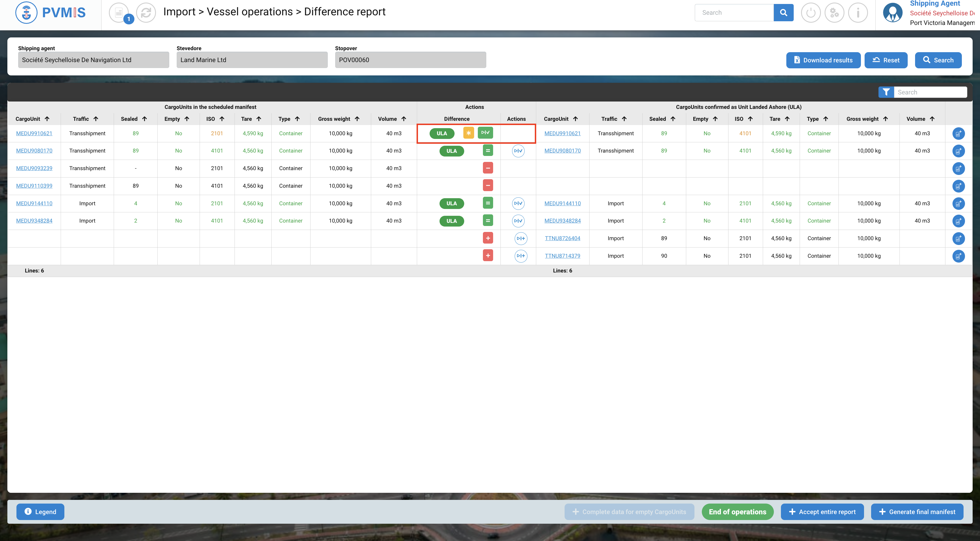Click the power logout icon in the header

810,12
